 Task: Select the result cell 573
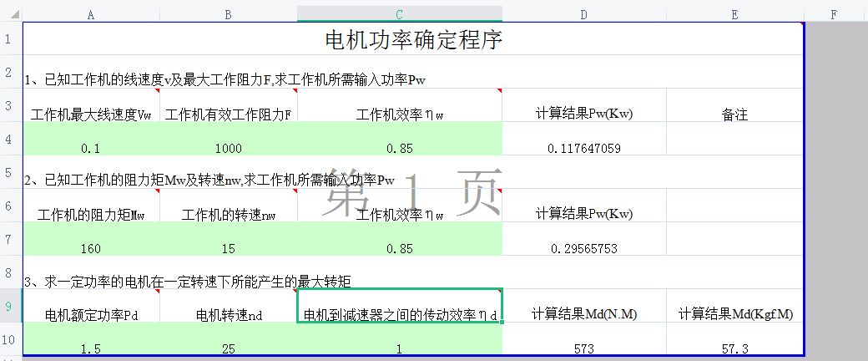[x=584, y=338]
